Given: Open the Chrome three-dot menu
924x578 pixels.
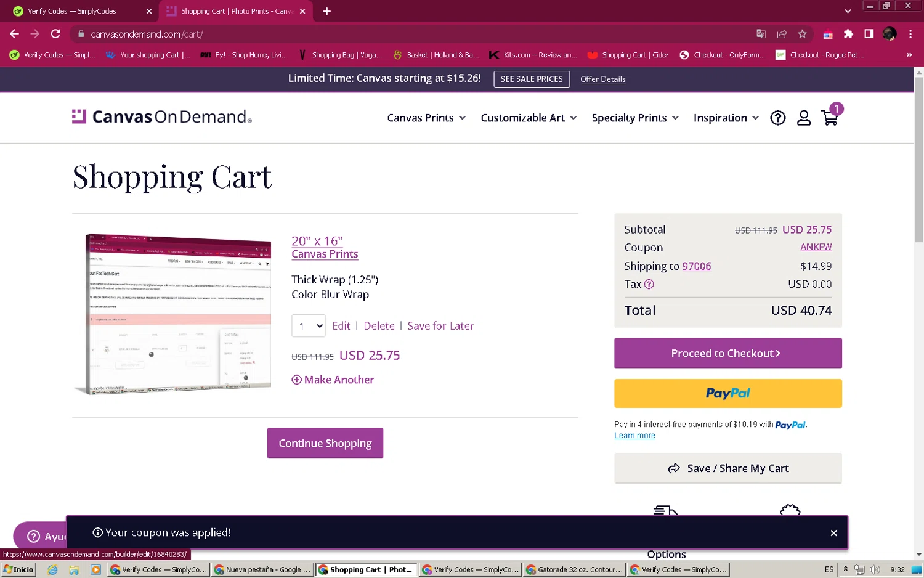Looking at the screenshot, I should [910, 34].
